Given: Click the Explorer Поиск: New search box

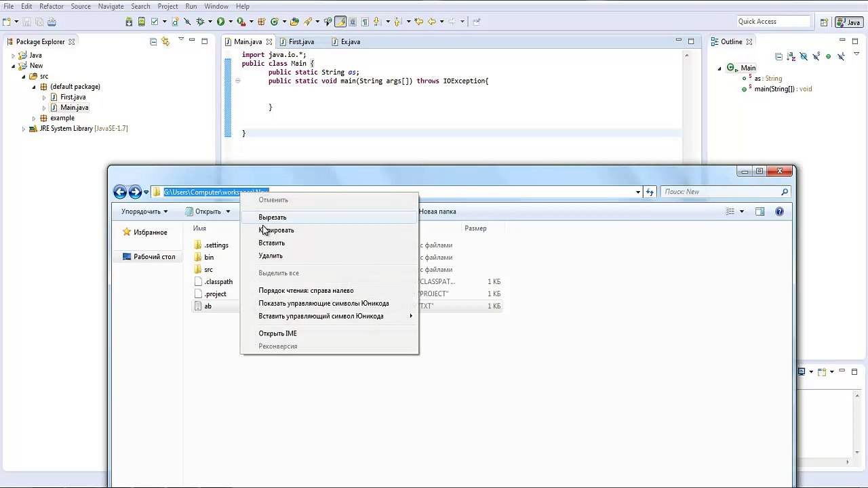Looking at the screenshot, I should tap(726, 192).
